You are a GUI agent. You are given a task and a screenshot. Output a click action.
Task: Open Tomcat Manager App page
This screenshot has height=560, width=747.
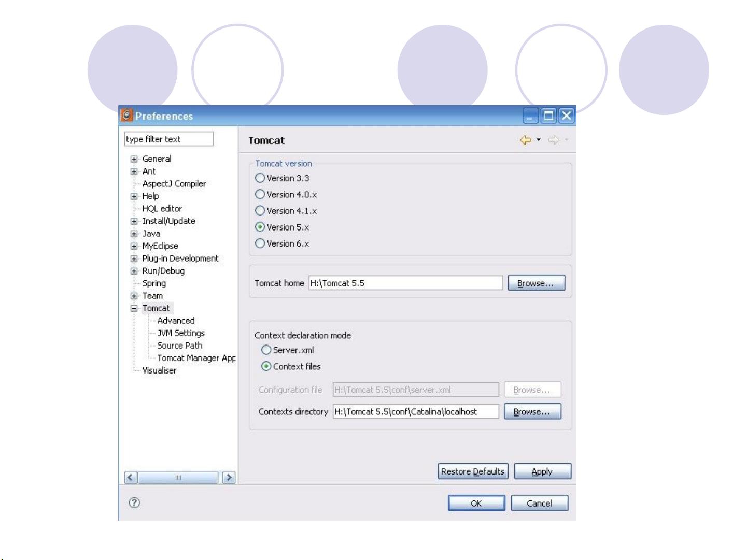[196, 358]
